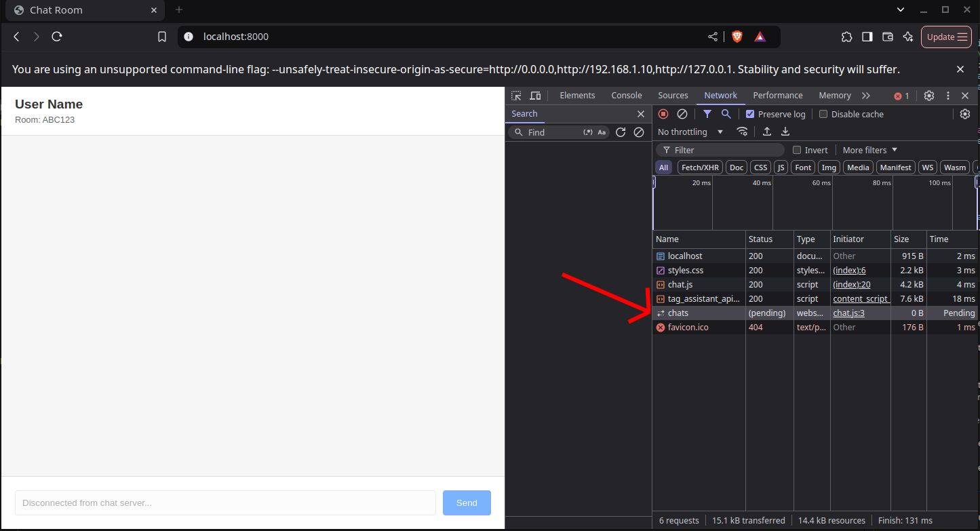The image size is (980, 531).
Task: Toggle the device toolbar icon
Action: [x=535, y=96]
